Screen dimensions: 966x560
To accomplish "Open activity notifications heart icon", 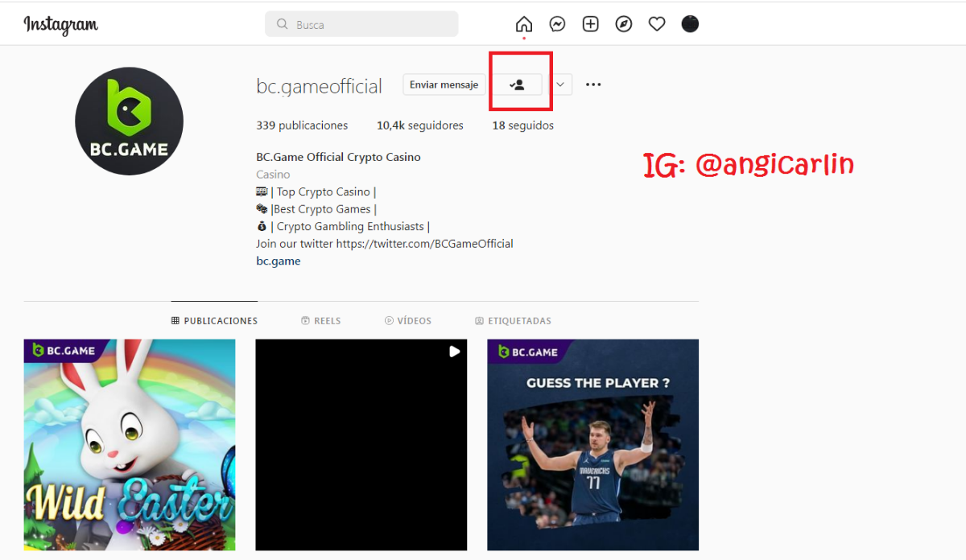I will [657, 24].
